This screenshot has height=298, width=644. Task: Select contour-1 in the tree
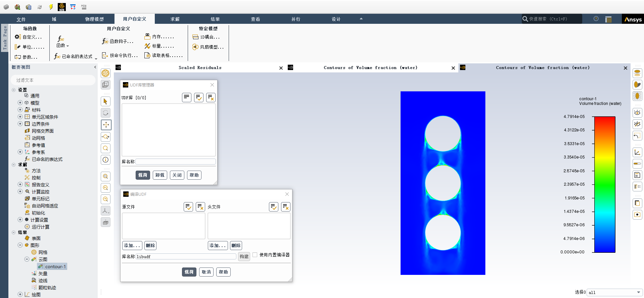pyautogui.click(x=52, y=266)
